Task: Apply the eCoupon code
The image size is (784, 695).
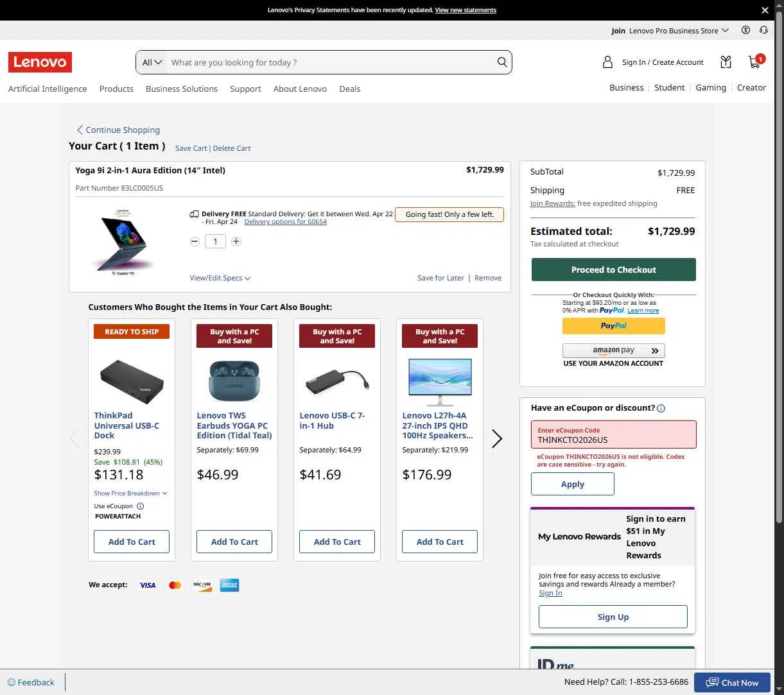Action: 572,484
